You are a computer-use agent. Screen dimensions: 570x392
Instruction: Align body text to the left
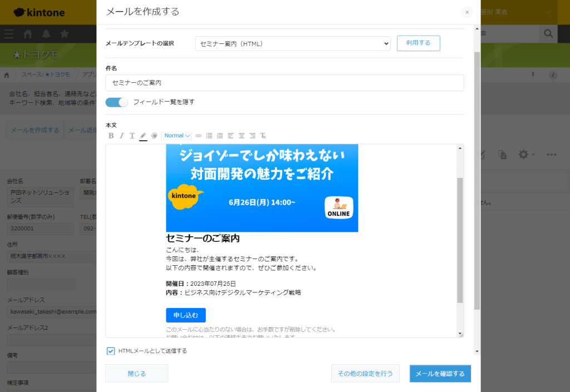tap(231, 136)
